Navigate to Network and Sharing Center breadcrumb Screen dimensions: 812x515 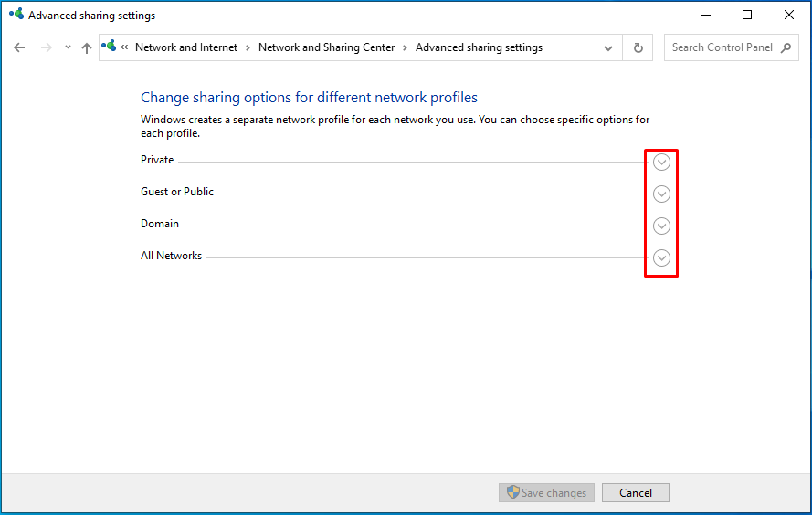pyautogui.click(x=326, y=47)
